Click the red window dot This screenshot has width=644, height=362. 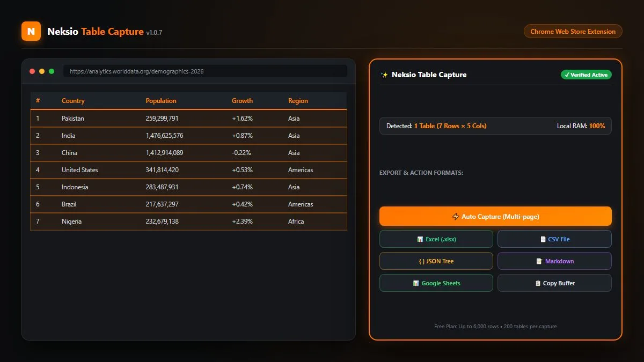pyautogui.click(x=32, y=71)
